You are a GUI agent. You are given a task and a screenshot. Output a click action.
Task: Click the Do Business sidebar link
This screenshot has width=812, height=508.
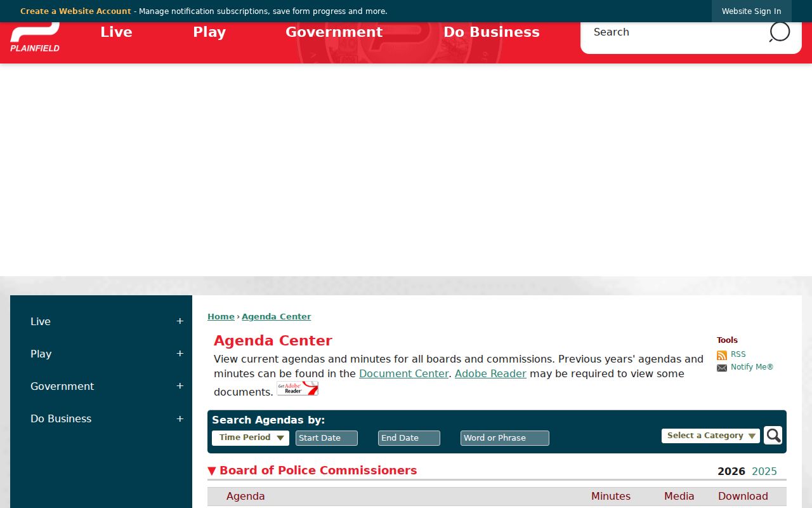(x=61, y=418)
